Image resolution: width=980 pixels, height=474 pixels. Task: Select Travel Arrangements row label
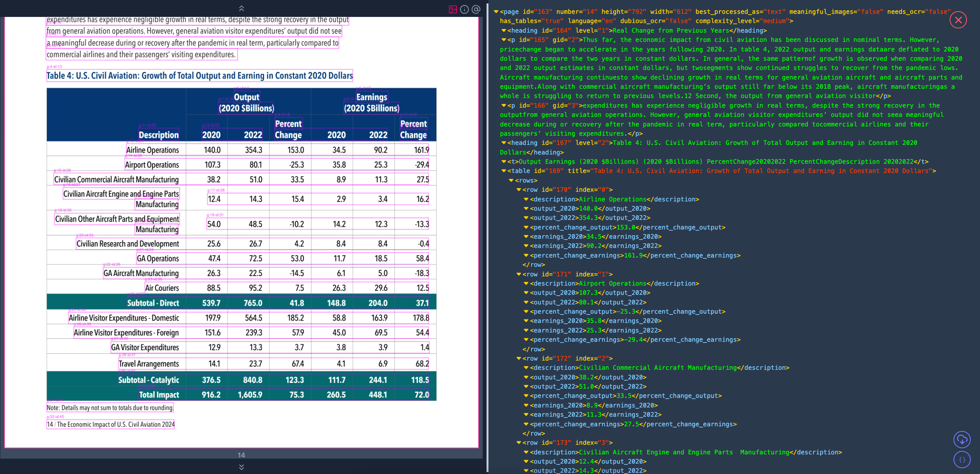point(149,364)
